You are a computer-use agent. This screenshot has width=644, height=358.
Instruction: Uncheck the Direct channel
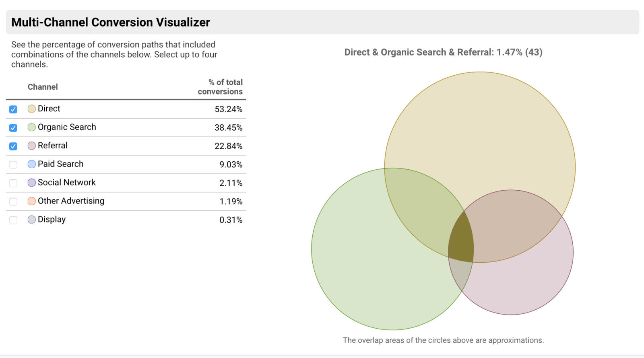tap(13, 109)
